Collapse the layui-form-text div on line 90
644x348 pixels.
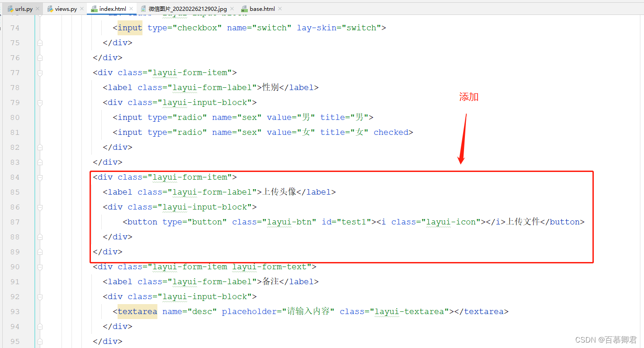(x=40, y=267)
